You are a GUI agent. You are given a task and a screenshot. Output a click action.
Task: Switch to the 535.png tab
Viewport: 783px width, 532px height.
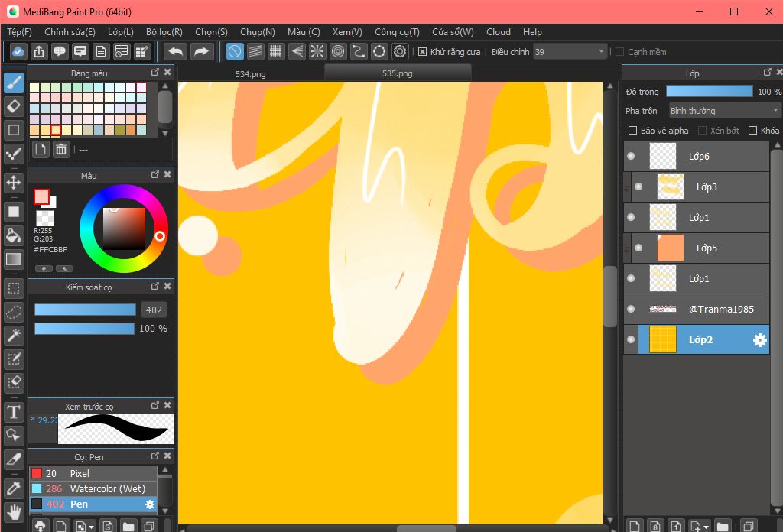pos(398,73)
